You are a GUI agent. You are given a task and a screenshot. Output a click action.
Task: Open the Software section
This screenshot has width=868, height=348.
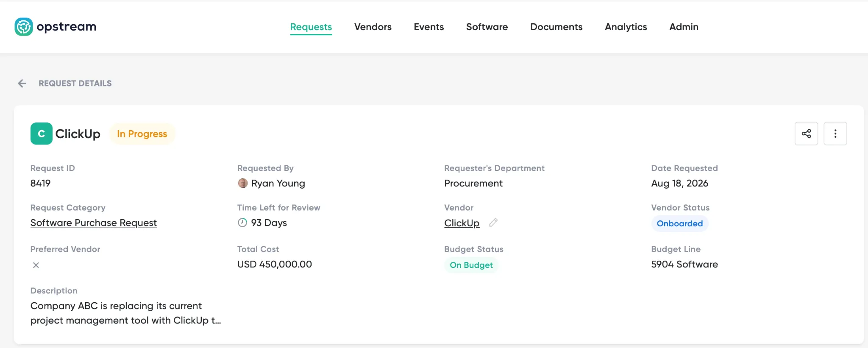coord(487,27)
